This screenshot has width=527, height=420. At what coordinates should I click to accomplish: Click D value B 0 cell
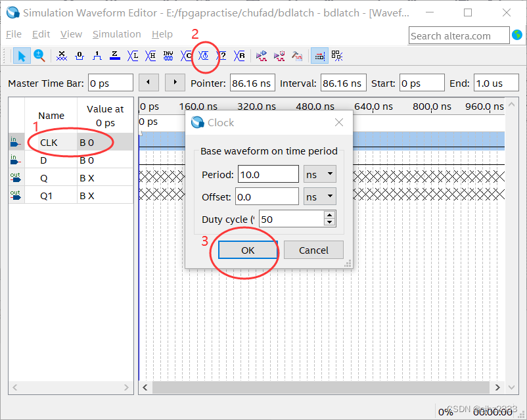tap(105, 160)
